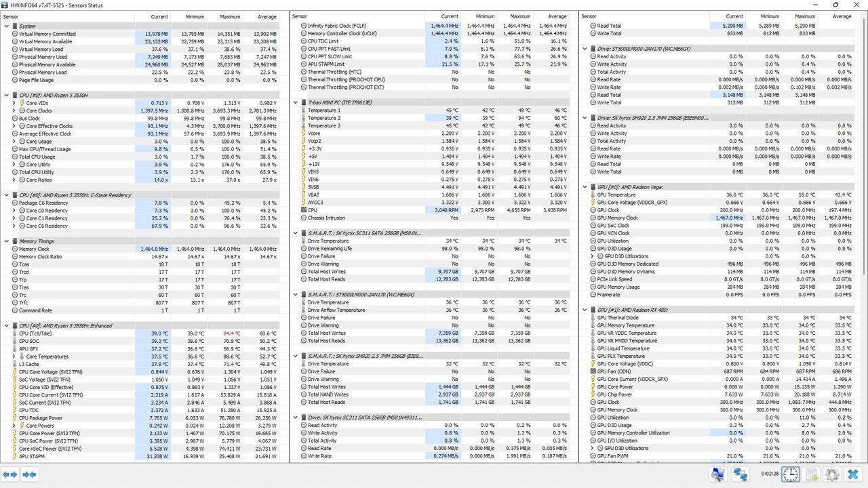The width and height of the screenshot is (868, 488).
Task: Collapse the System sensor group
Action: [x=7, y=26]
